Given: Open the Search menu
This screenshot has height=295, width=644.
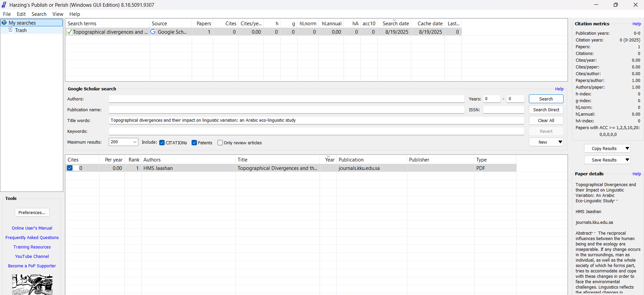Looking at the screenshot, I should 39,14.
